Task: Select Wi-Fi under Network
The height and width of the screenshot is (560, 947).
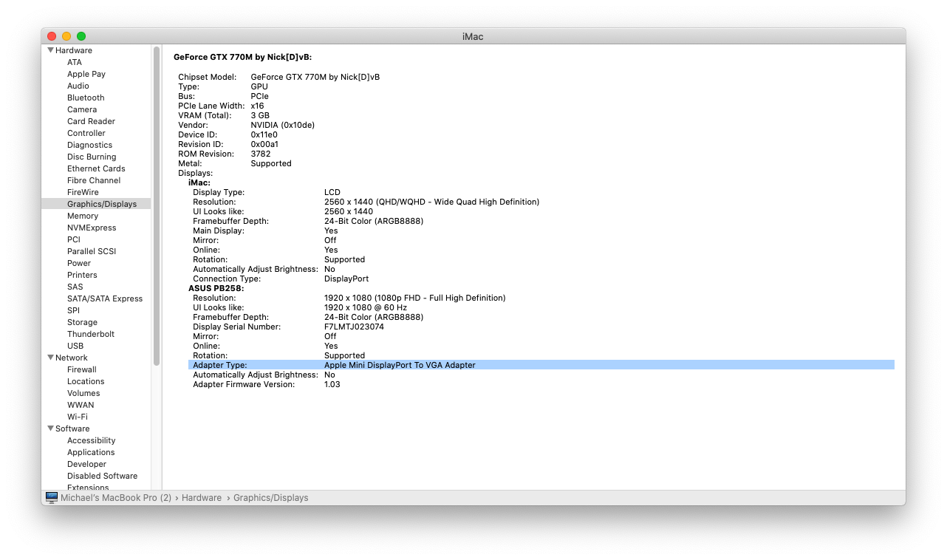Action: (78, 417)
